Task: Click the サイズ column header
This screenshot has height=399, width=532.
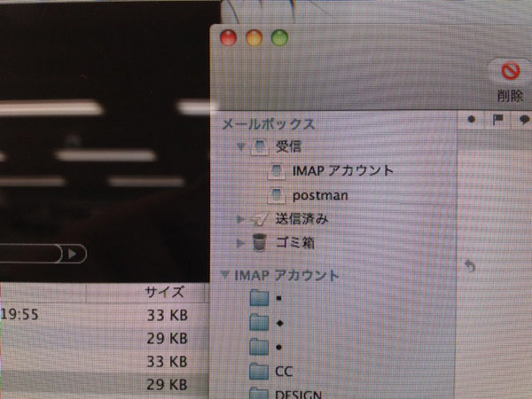Action: tap(164, 292)
